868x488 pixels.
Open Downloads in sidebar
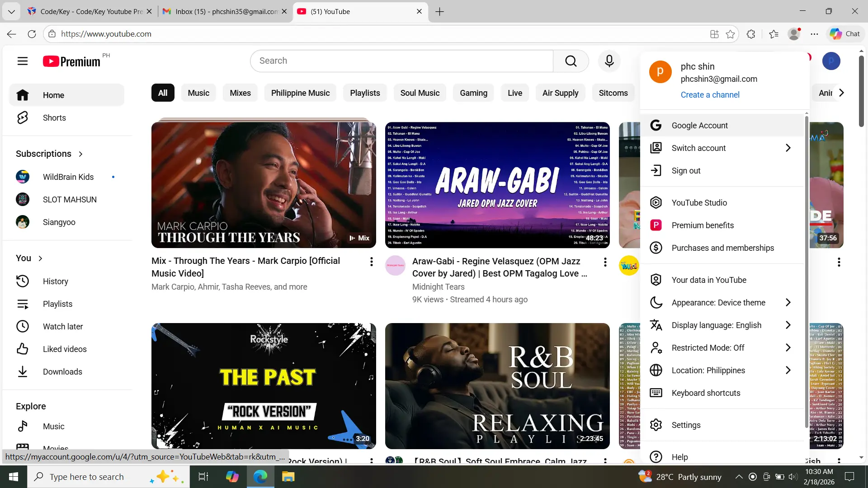coord(66,372)
